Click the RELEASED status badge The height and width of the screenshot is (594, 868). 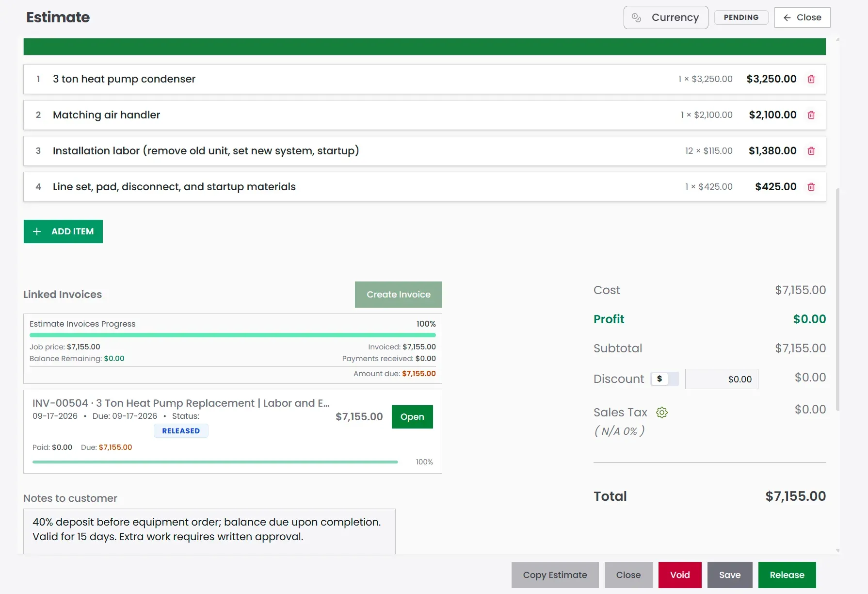181,431
